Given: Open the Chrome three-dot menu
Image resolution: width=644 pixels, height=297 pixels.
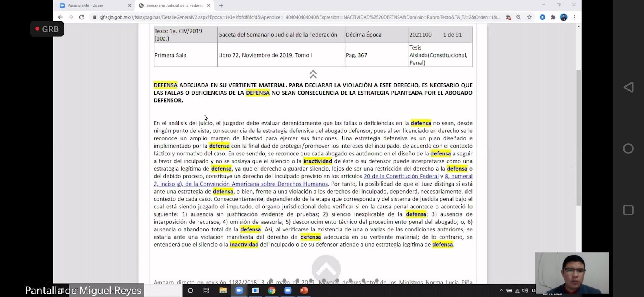Looking at the screenshot, I should [574, 17].
